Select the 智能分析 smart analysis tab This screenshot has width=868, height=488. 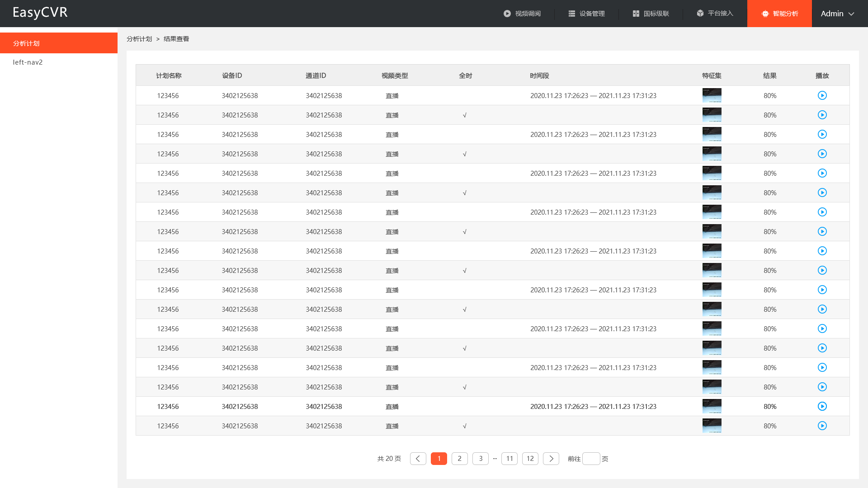(x=779, y=14)
